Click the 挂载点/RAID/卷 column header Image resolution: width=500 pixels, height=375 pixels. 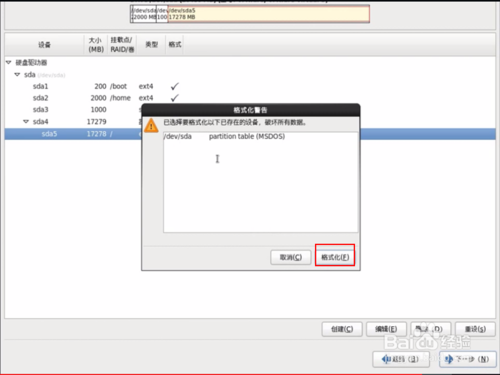tap(122, 45)
